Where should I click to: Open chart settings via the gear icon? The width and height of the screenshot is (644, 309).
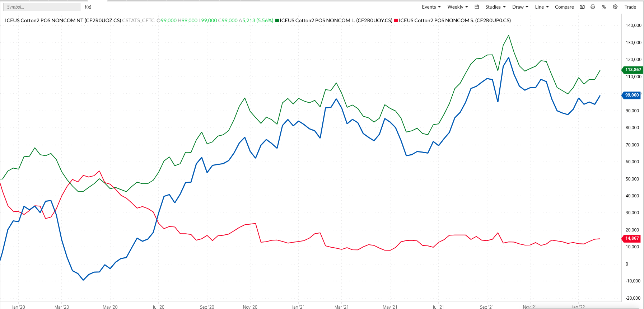(x=615, y=7)
